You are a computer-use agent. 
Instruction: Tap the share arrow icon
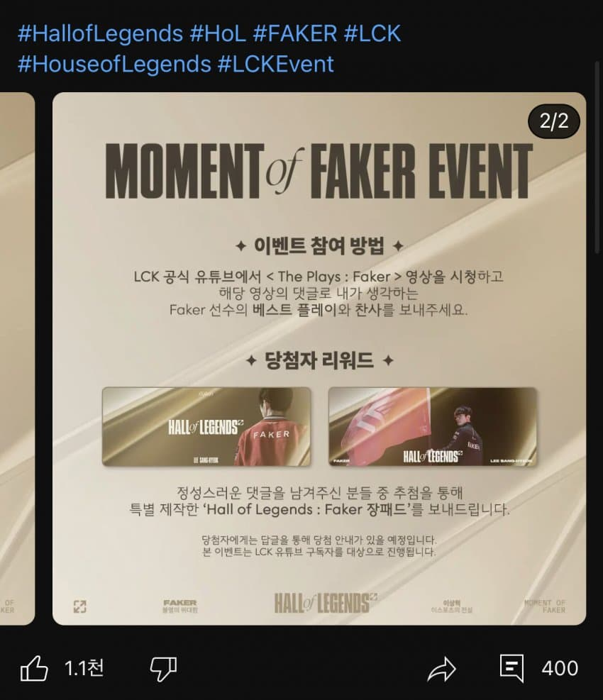441,670
